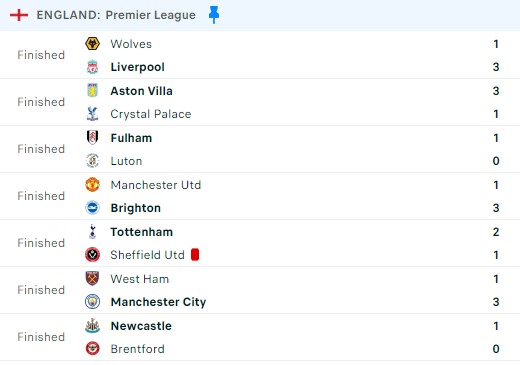Open the Newcastle vs Brentford match
520x365 pixels.
pyautogui.click(x=260, y=337)
